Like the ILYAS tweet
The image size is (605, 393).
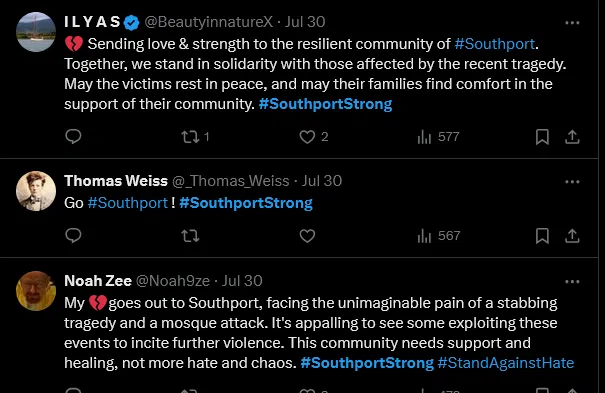(314, 137)
